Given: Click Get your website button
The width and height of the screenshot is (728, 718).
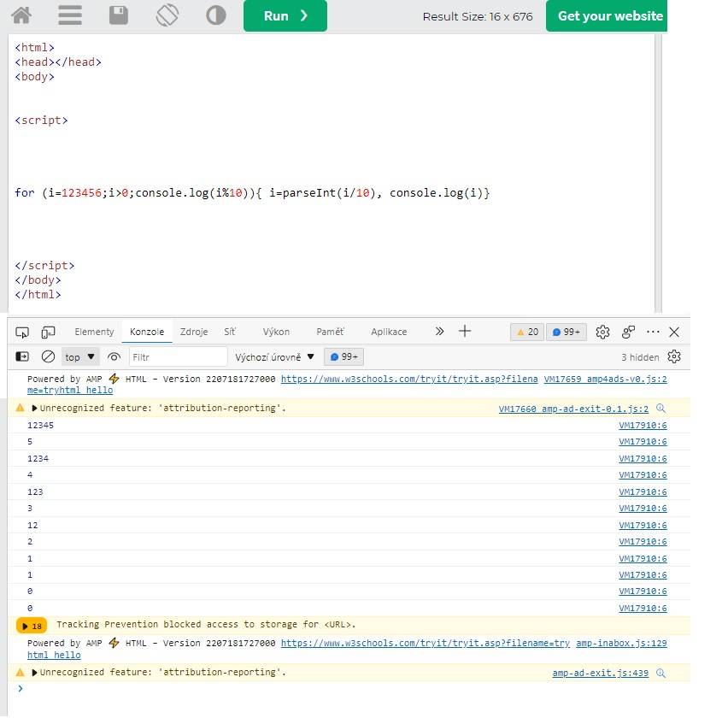Looking at the screenshot, I should click(607, 15).
